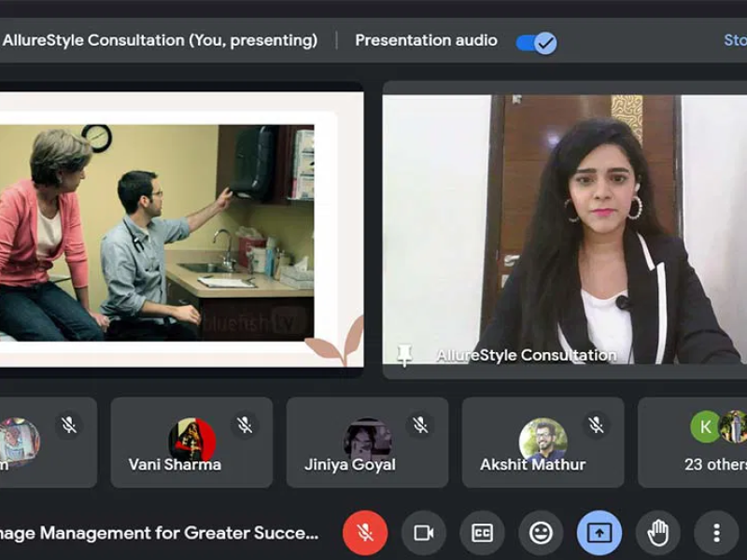Select Vani Sharma's participant tile avatar
This screenshot has height=560, width=747.
pyautogui.click(x=192, y=441)
